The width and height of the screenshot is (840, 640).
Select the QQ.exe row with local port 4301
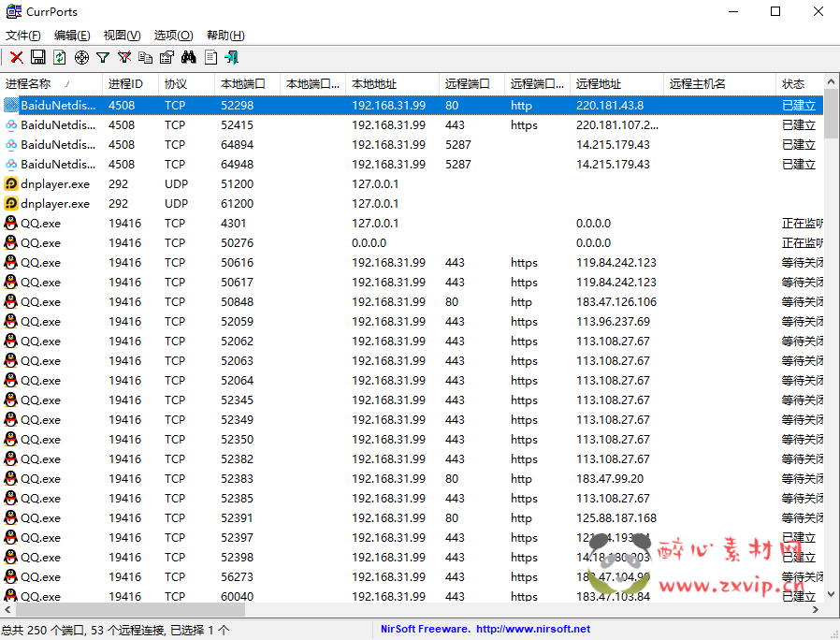point(41,224)
